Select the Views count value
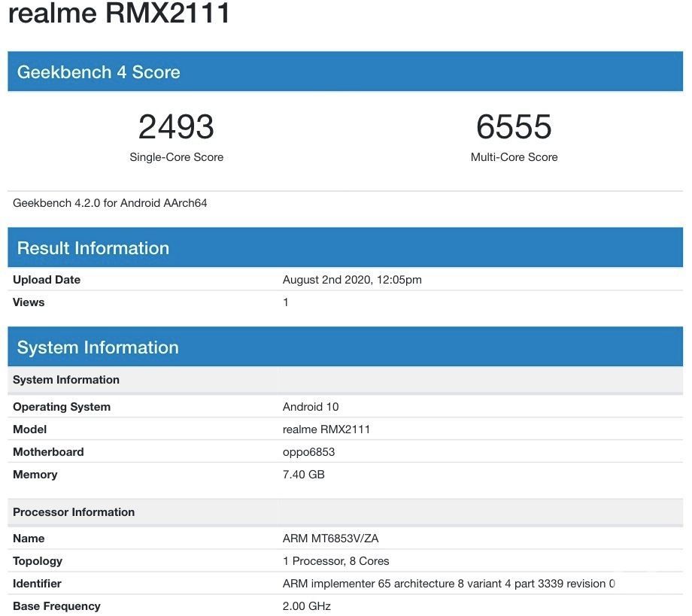Screen dimensions: 692x616 pyautogui.click(x=285, y=302)
